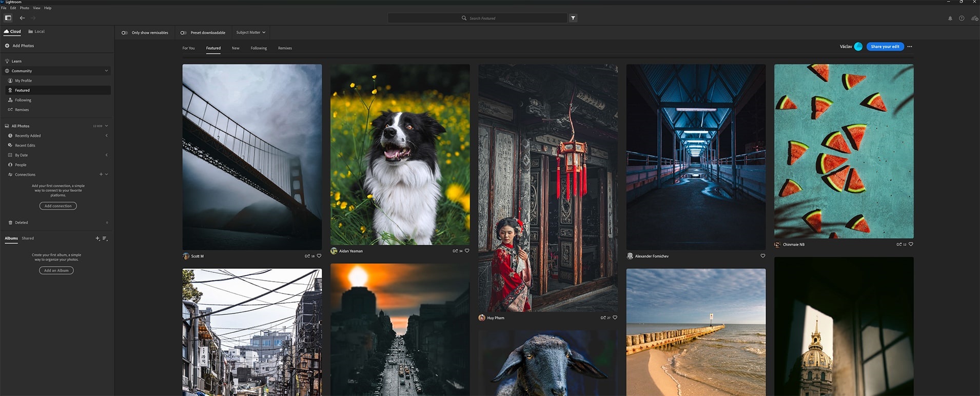Viewport: 980px width, 396px height.
Task: Switch to Shared albums tab
Action: tap(28, 239)
